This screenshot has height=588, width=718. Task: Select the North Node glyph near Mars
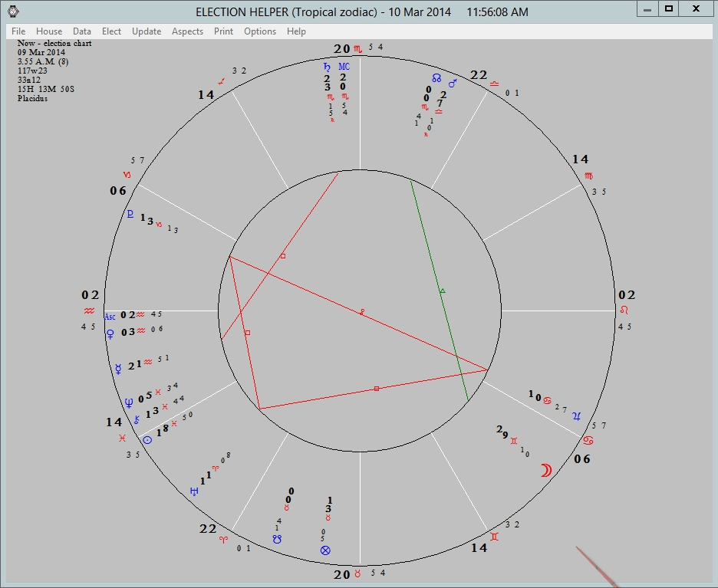436,78
